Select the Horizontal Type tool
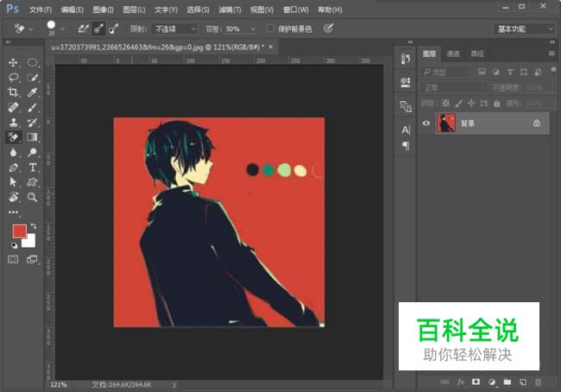The width and height of the screenshot is (561, 392). 32,168
